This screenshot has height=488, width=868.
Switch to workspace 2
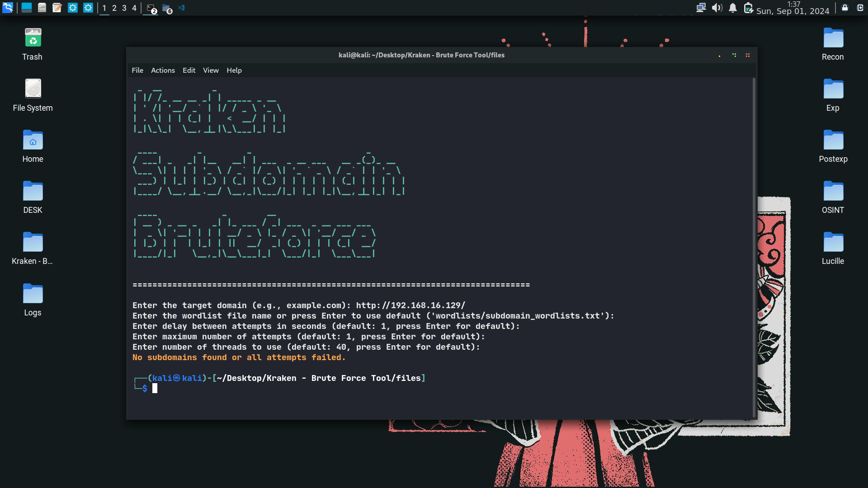[x=114, y=8]
